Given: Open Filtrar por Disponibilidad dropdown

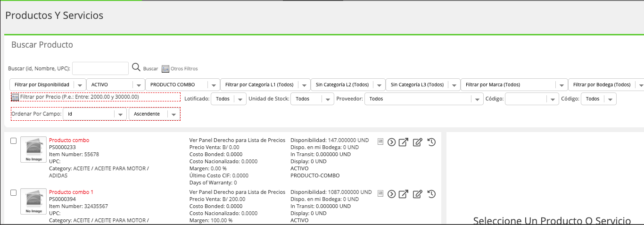Looking at the screenshot, I should pyautogui.click(x=48, y=85).
